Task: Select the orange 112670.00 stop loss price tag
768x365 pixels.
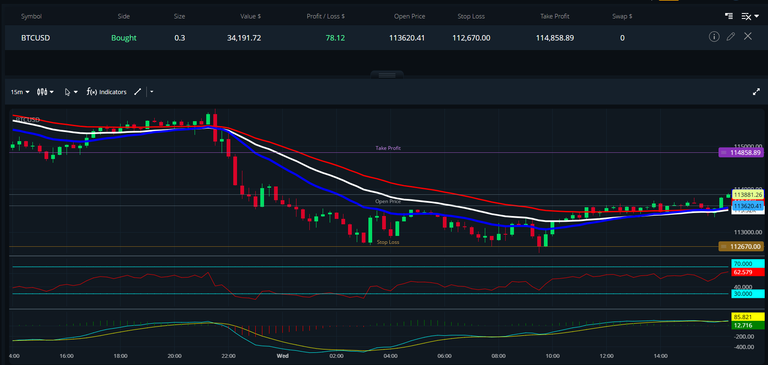Action: [742, 246]
